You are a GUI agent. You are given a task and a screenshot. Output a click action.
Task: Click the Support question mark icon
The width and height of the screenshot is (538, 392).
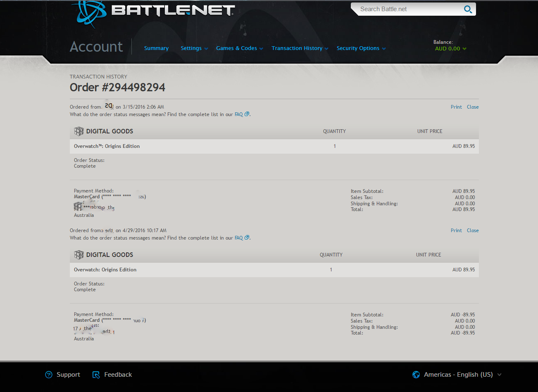[49, 375]
